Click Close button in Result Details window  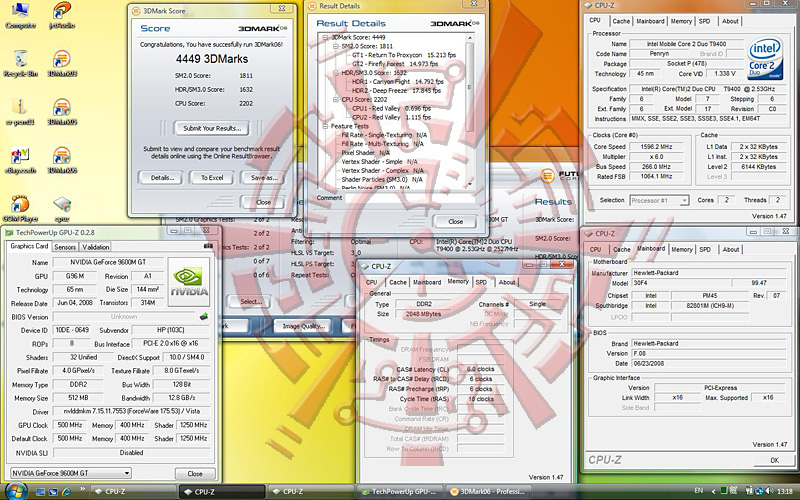click(x=456, y=221)
